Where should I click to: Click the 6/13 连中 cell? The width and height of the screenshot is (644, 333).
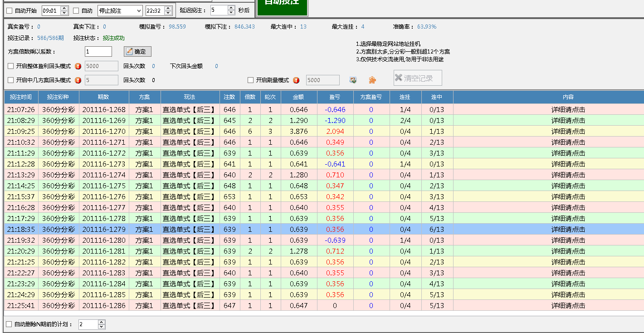click(437, 230)
